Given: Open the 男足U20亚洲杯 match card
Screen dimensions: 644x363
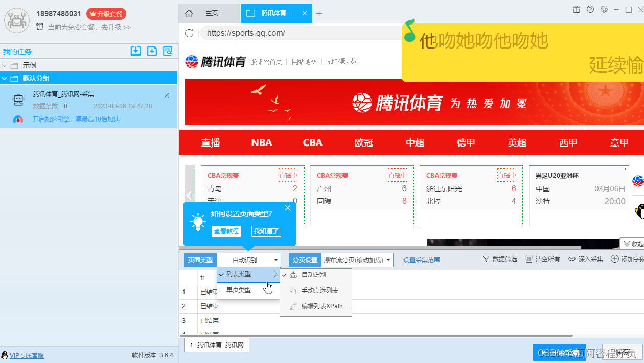Looking at the screenshot, I should [x=579, y=196].
